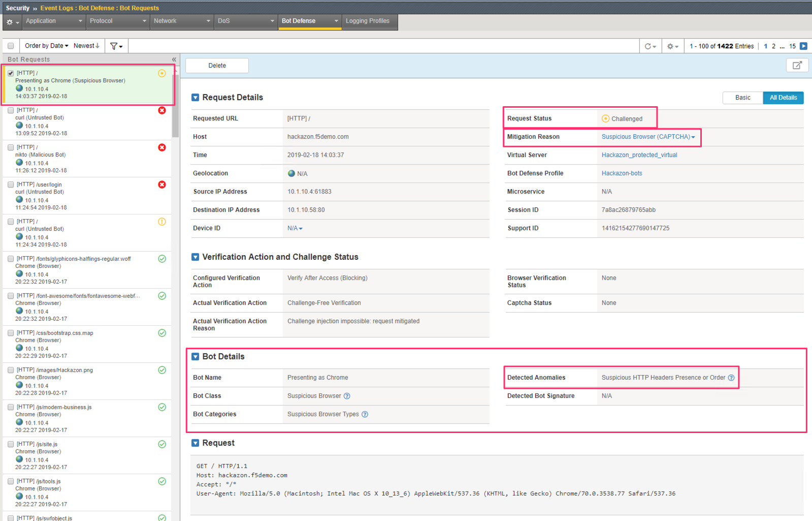Click the Event Logs breadcrumb text
This screenshot has height=521, width=812.
(x=57, y=8)
